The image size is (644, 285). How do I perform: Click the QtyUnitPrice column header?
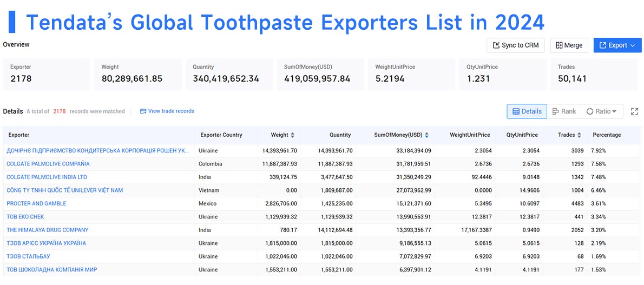click(x=522, y=135)
